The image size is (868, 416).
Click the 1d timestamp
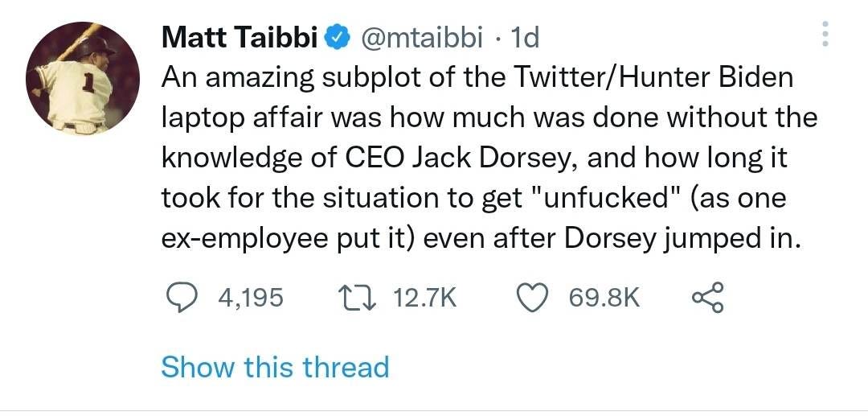click(x=524, y=39)
